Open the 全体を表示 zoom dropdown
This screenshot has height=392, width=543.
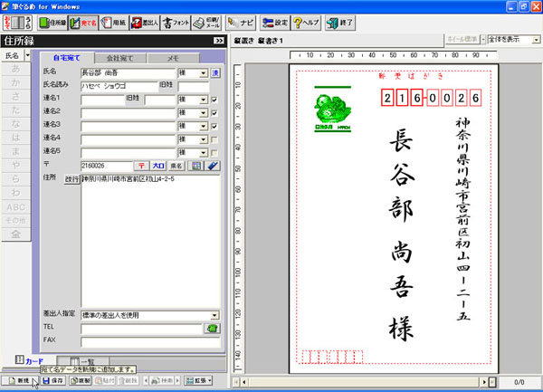pos(529,39)
